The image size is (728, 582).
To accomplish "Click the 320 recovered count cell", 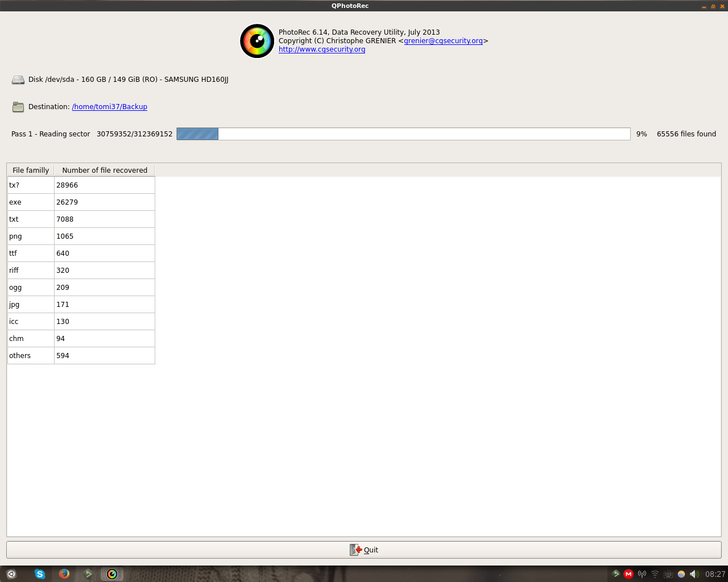I will 105,271.
